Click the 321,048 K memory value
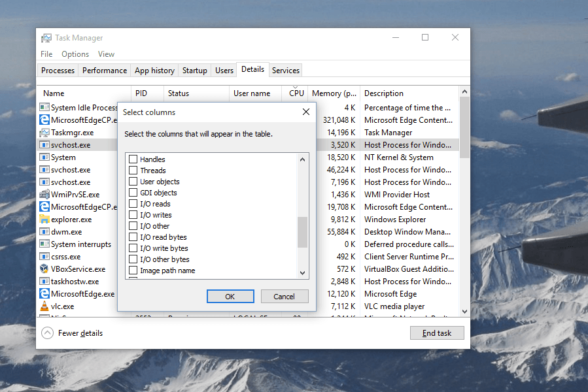The image size is (588, 392). (x=339, y=120)
